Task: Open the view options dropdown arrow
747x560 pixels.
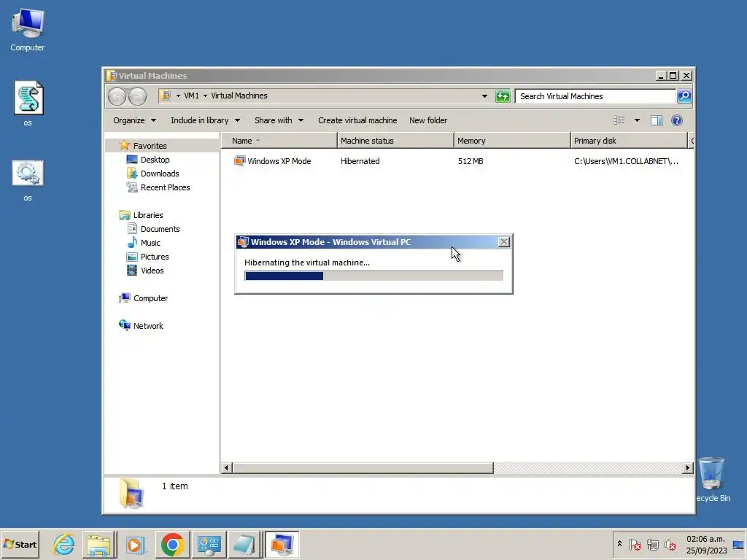Action: click(637, 120)
